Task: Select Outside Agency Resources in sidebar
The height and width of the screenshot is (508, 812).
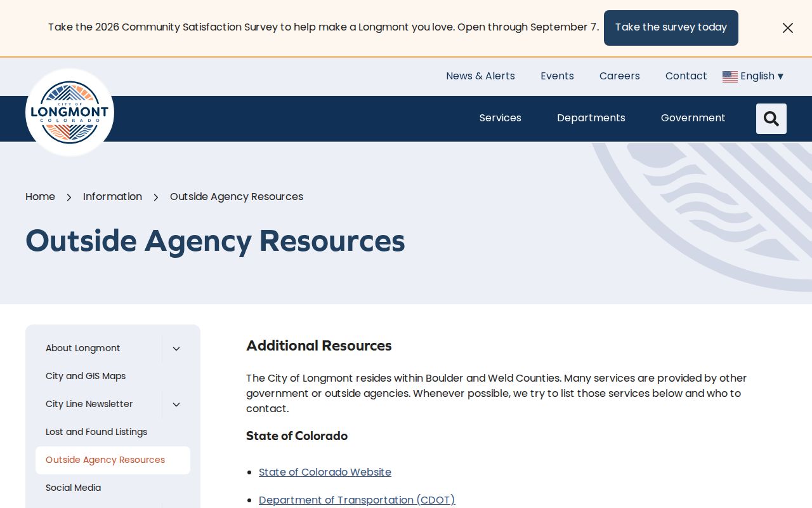Action: [113, 460]
